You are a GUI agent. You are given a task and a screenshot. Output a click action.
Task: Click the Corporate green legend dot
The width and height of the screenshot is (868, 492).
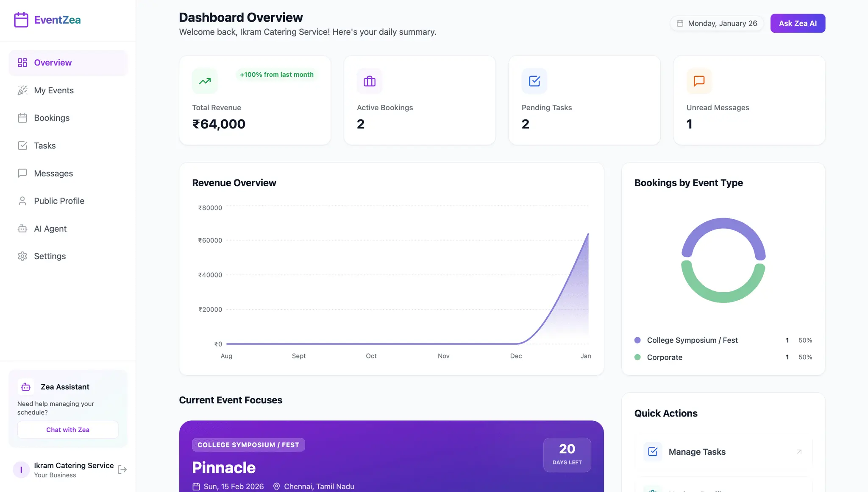pyautogui.click(x=637, y=357)
